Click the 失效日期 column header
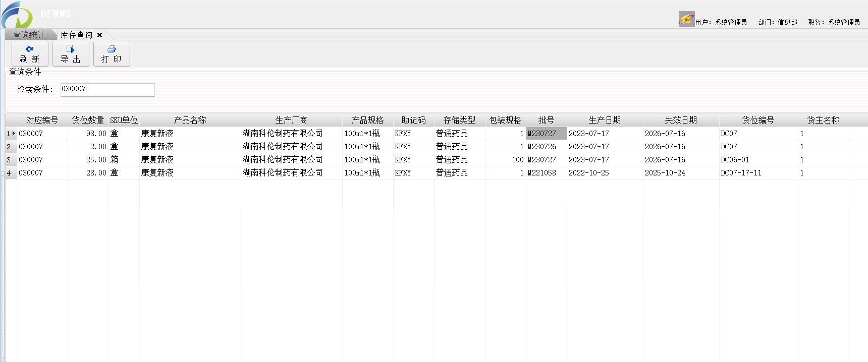The image size is (868, 362). (681, 120)
